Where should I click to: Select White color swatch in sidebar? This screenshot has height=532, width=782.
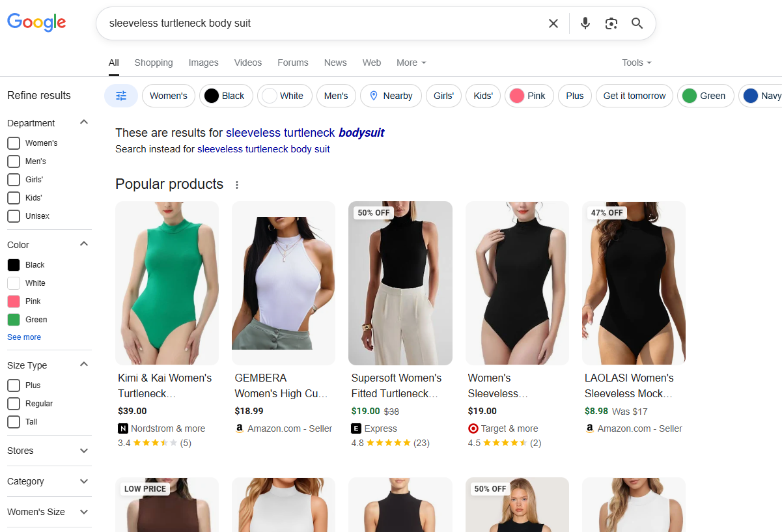[x=14, y=283]
